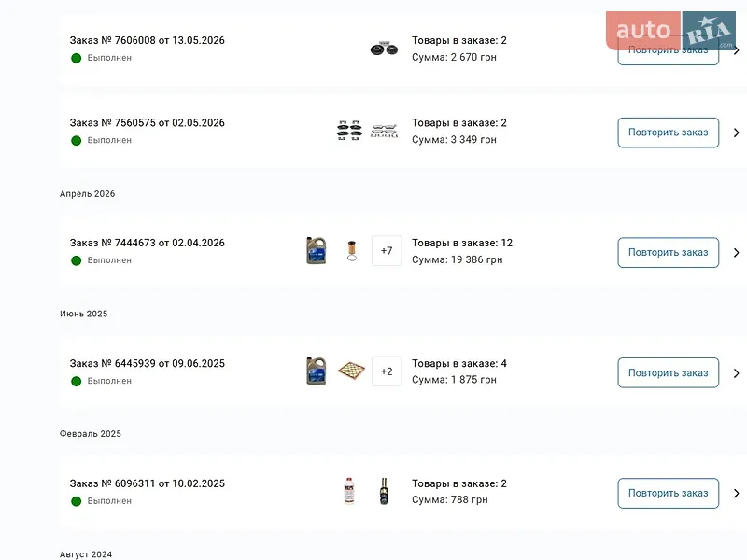Image resolution: width=747 pixels, height=560 pixels.
Task: Click the oil filter thumbnail in order 7444673
Action: (x=352, y=250)
